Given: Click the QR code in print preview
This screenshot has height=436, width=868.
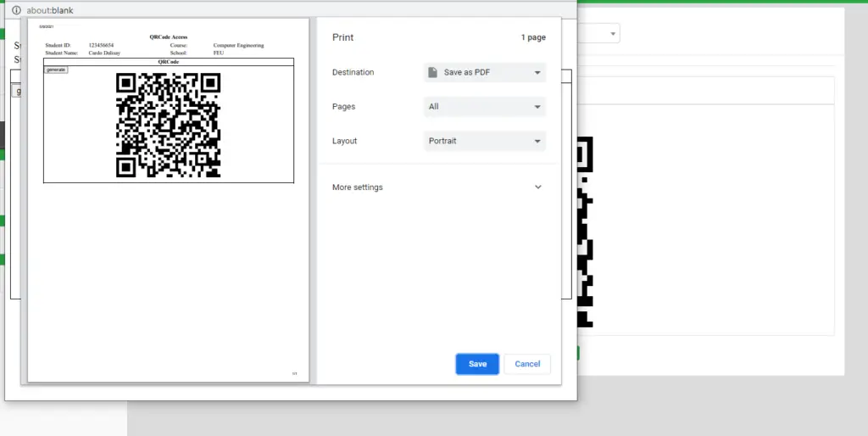Looking at the screenshot, I should coord(169,126).
